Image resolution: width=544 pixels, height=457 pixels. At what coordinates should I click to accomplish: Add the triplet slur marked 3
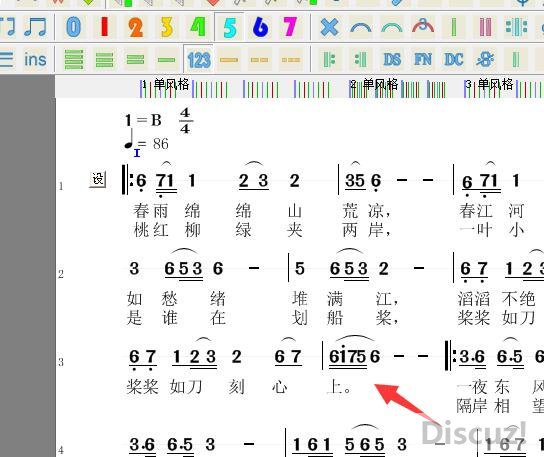[x=423, y=27]
